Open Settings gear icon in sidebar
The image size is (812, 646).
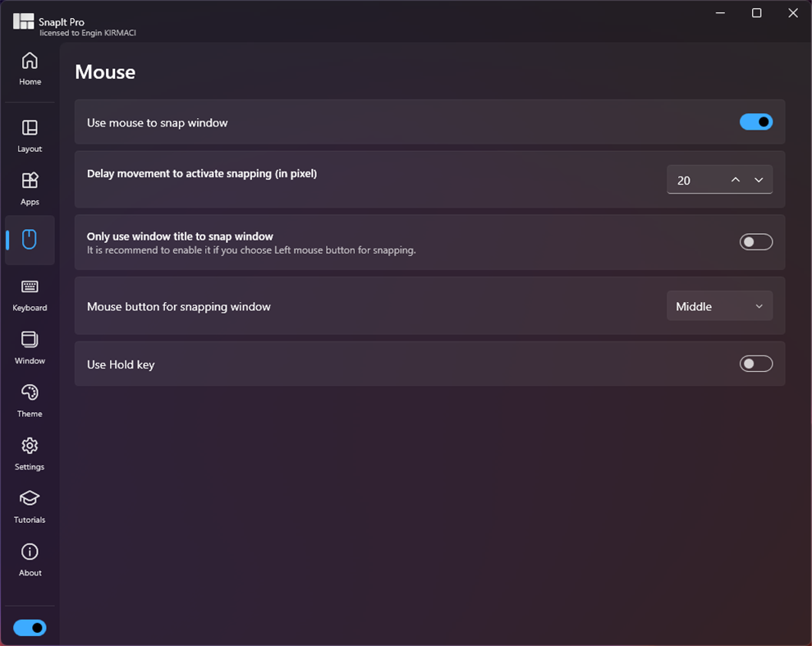coord(30,446)
